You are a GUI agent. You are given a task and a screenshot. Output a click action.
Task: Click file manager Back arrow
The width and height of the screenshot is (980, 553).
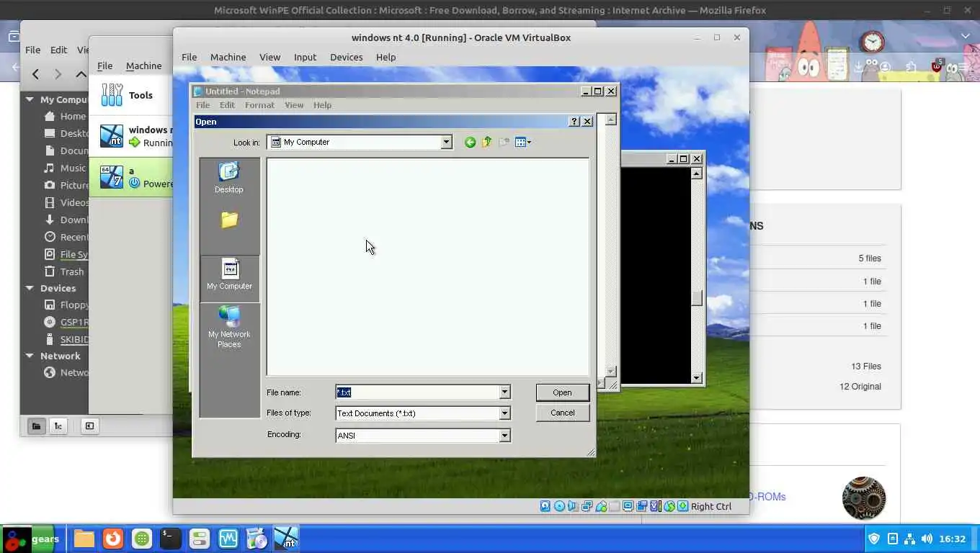[35, 73]
